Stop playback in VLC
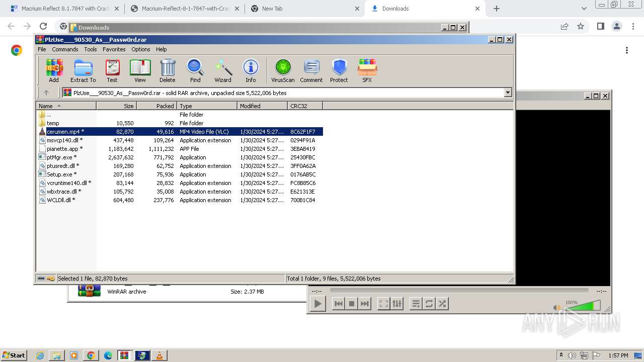The height and width of the screenshot is (362, 644). pyautogui.click(x=352, y=304)
